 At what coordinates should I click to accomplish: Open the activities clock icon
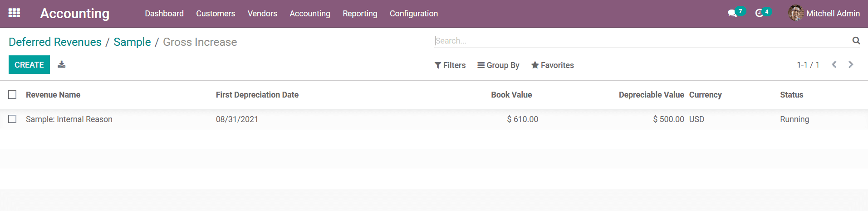[x=759, y=14]
